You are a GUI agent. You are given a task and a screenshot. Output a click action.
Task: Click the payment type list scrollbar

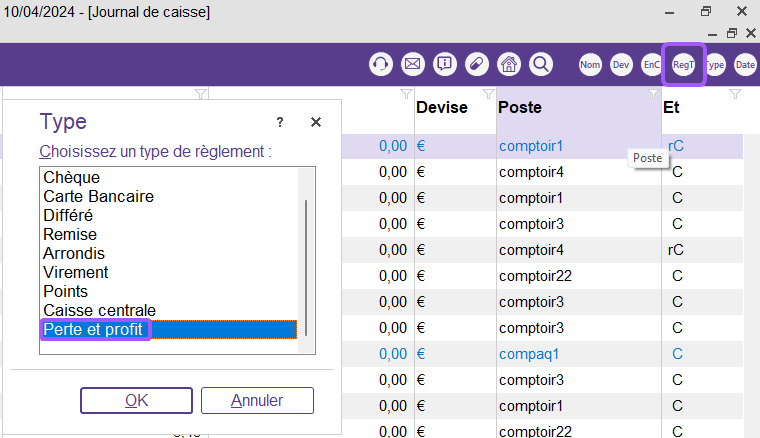[x=307, y=265]
